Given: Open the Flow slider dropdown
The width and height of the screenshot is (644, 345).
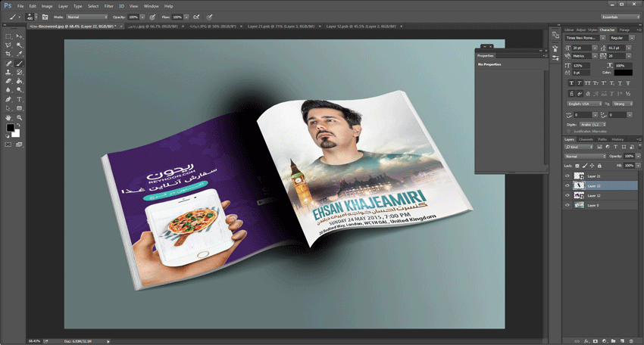Looking at the screenshot, I should tap(186, 17).
